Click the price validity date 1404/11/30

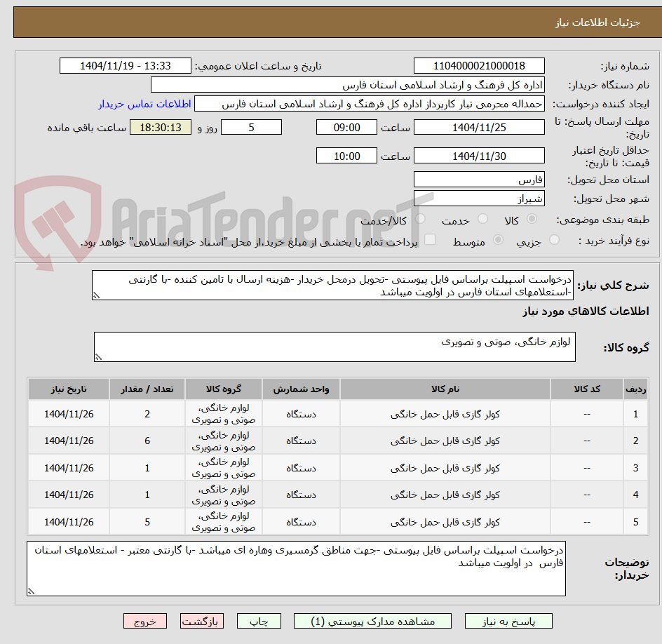click(x=479, y=156)
